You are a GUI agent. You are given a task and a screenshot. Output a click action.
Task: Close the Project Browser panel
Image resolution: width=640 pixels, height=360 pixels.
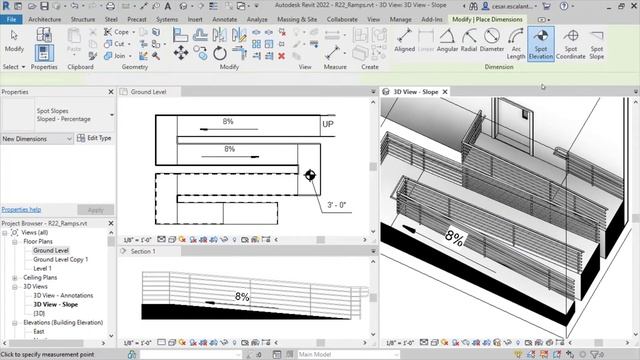click(111, 223)
